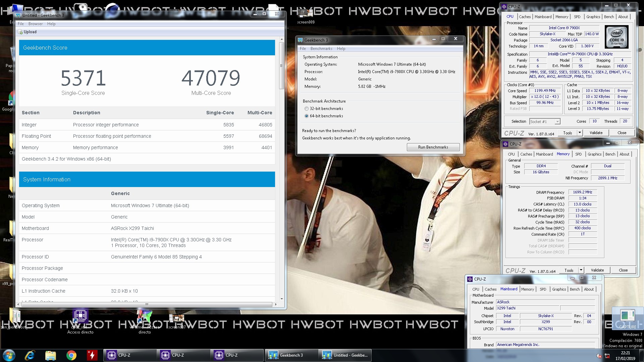Switch to first CPU-Z taskbar button
Image resolution: width=644 pixels, height=362 pixels.
pyautogui.click(x=130, y=355)
